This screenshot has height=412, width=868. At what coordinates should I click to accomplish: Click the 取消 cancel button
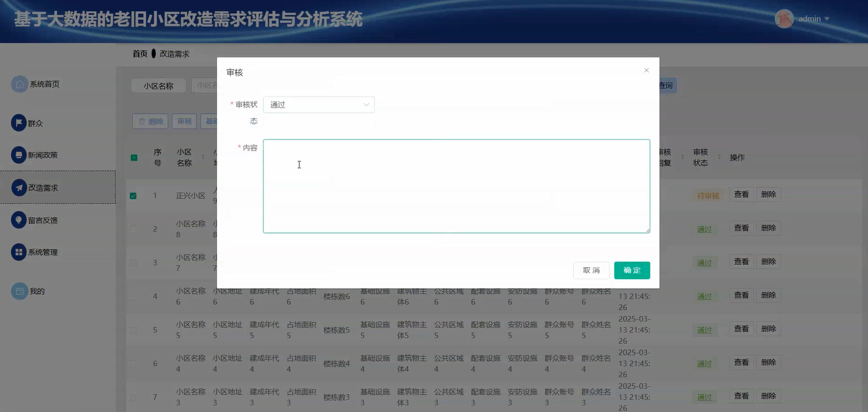pos(591,270)
